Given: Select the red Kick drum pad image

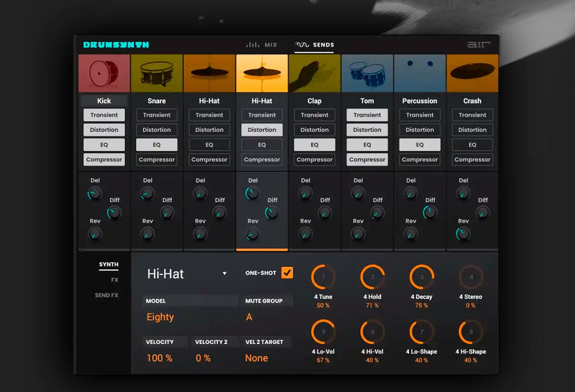Looking at the screenshot, I should 104,73.
